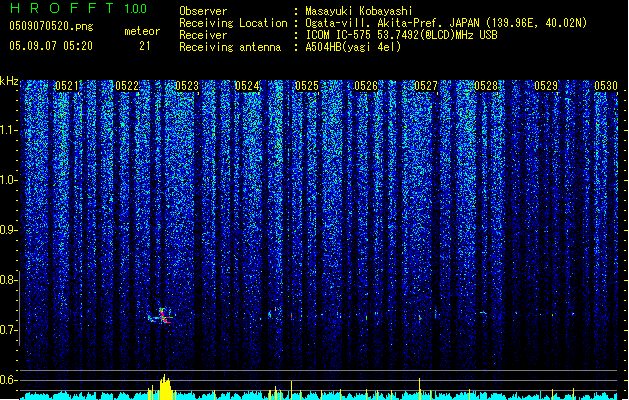Click the 0.8 frequency axis label
The image size is (629, 400).
(x=9, y=280)
